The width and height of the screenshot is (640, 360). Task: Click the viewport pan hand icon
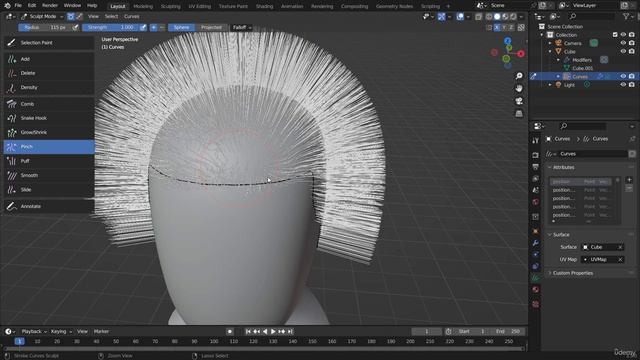519,88
